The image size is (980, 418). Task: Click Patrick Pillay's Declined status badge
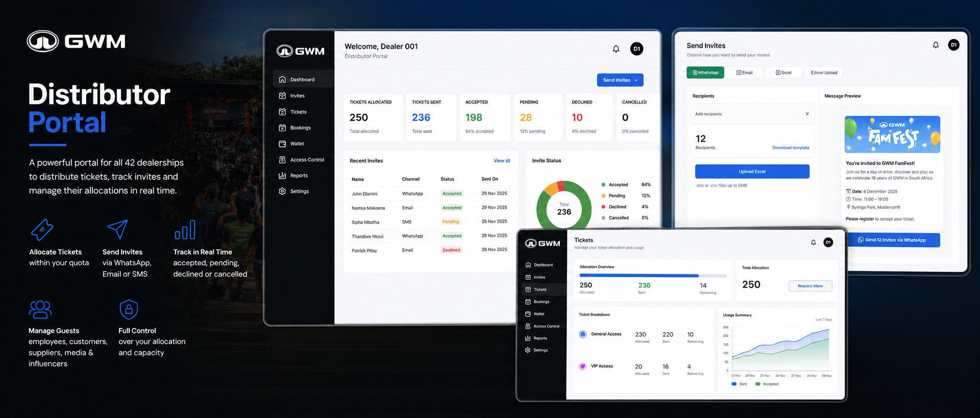[451, 250]
